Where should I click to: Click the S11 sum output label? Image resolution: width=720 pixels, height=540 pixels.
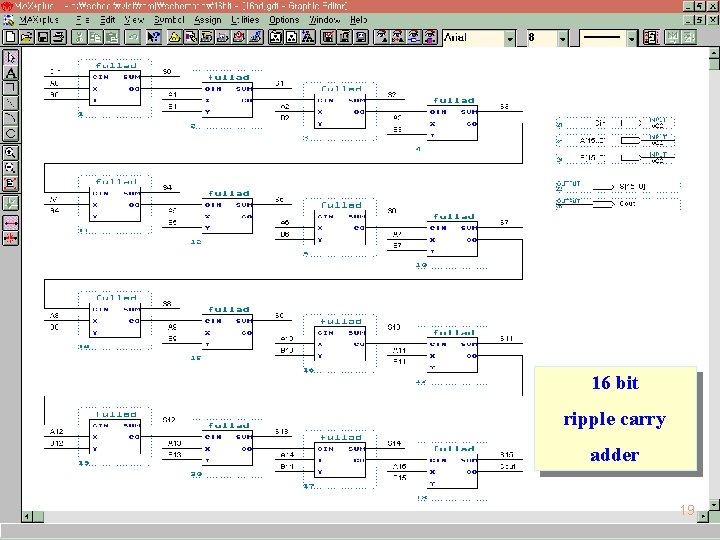pyautogui.click(x=506, y=338)
